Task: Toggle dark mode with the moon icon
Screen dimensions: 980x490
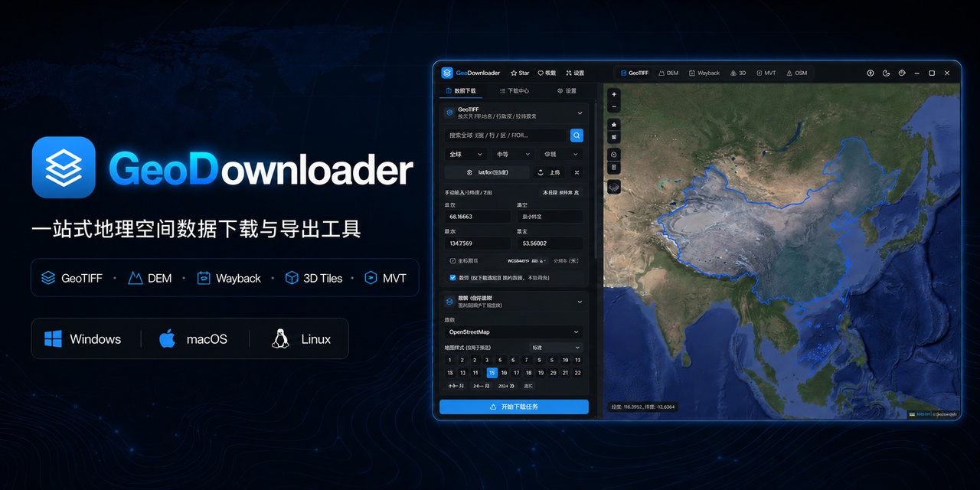Action: (886, 73)
